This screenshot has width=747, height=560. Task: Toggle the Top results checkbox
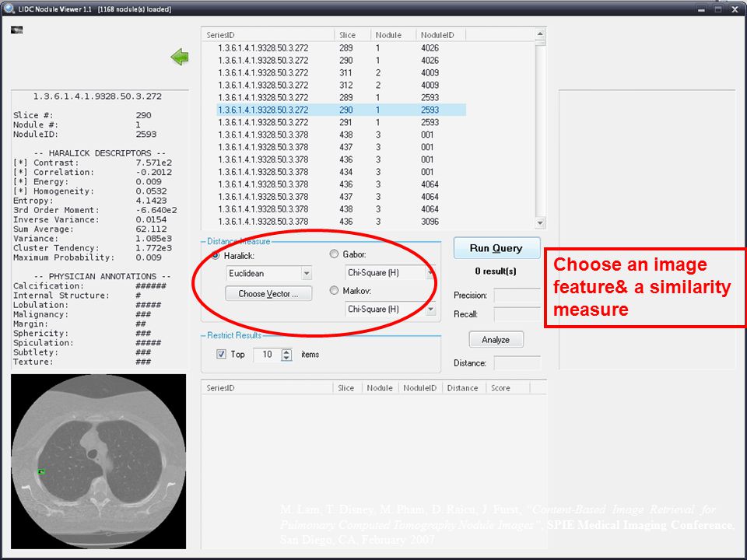pos(221,354)
